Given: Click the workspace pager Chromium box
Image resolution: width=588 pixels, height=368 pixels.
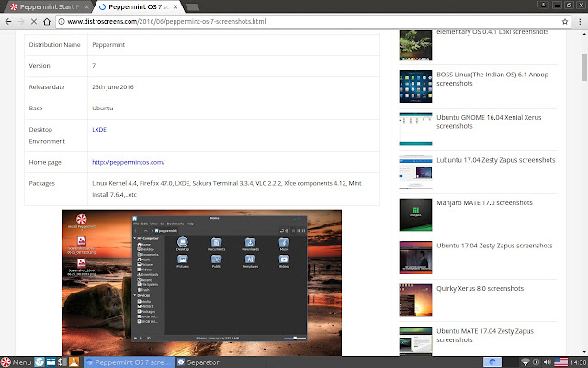Looking at the screenshot, I should coord(492,362).
